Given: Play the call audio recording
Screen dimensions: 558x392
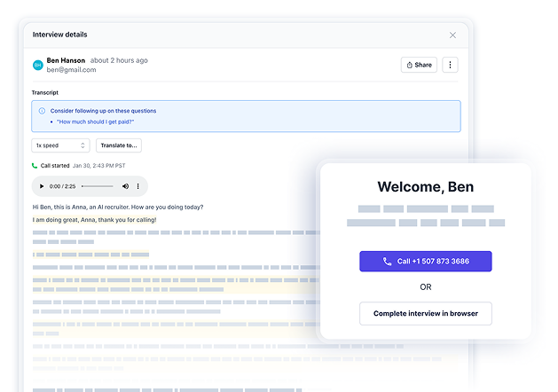Looking at the screenshot, I should click(x=42, y=186).
